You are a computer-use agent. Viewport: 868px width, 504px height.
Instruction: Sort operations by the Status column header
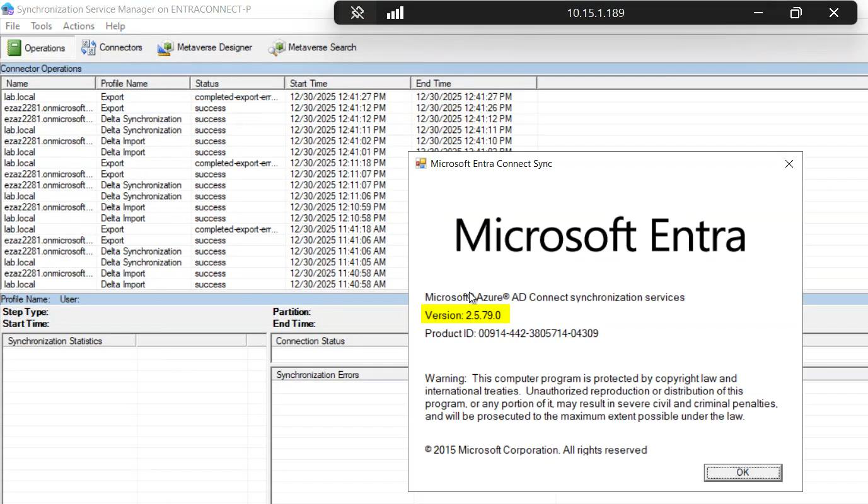pyautogui.click(x=237, y=83)
